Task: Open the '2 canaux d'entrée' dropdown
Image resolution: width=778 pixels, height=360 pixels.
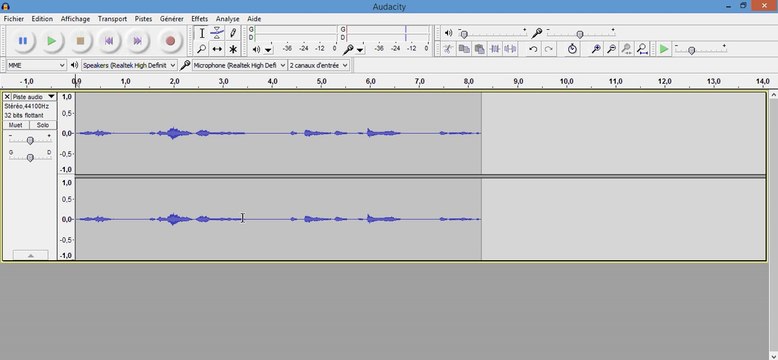Action: [319, 65]
